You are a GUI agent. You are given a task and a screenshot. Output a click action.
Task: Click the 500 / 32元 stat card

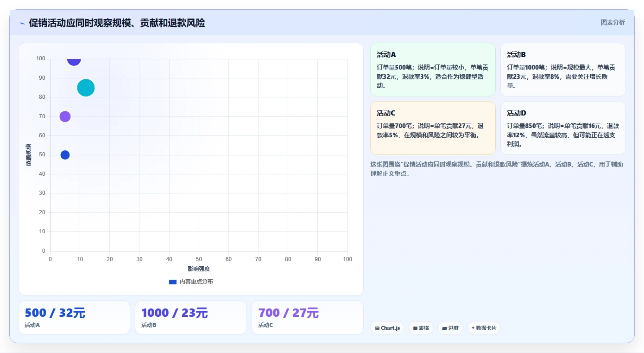[74, 317]
